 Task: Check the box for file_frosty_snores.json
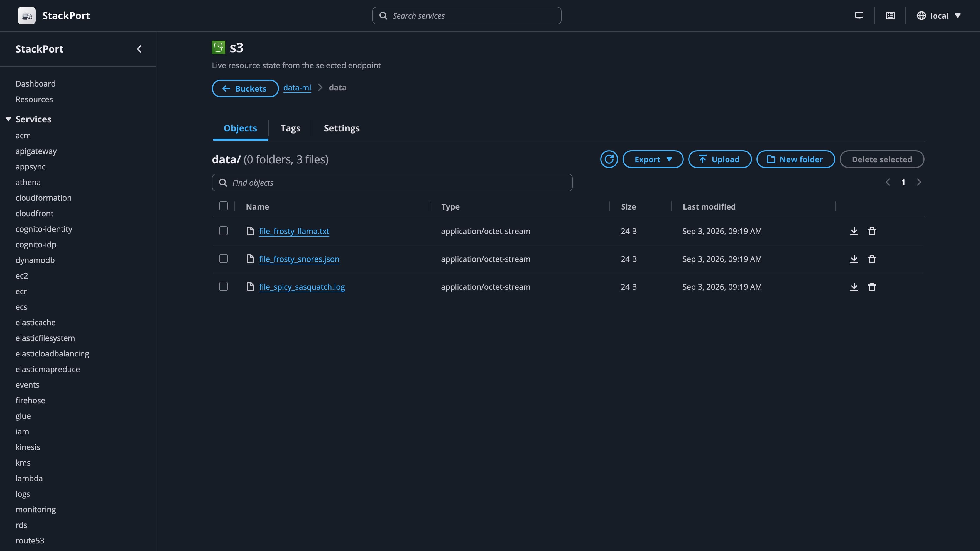pyautogui.click(x=224, y=259)
